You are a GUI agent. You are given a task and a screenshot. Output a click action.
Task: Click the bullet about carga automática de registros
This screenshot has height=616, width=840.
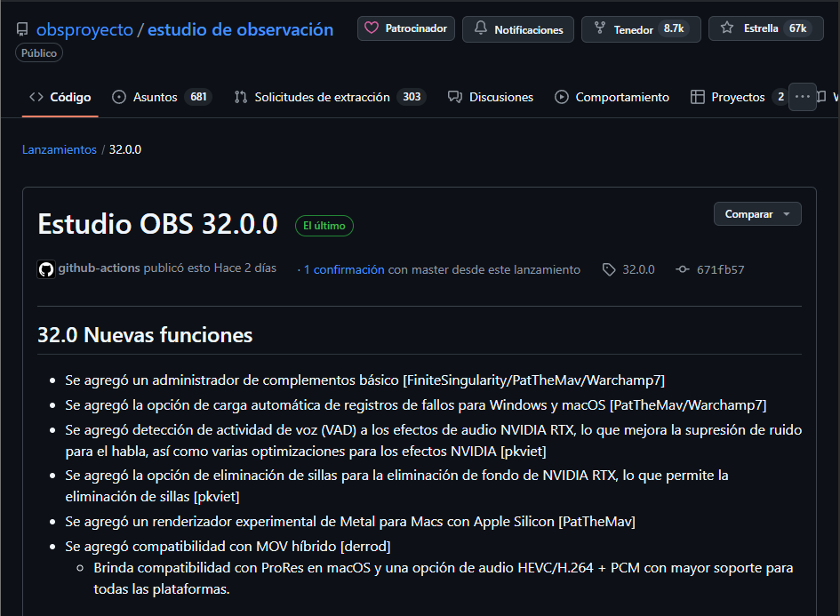pos(416,405)
